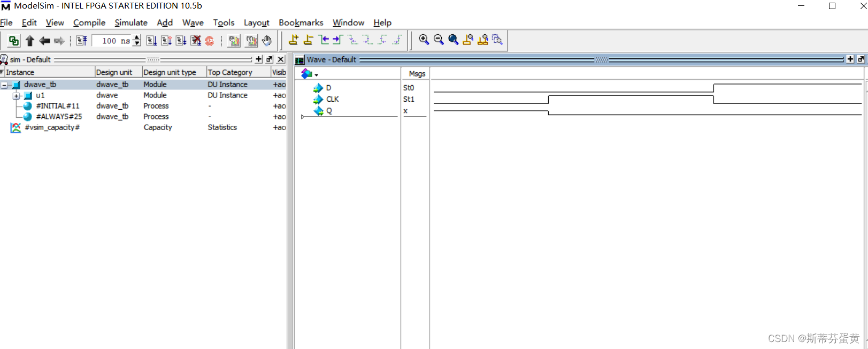The image size is (868, 349).
Task: Expand the u1 instance tree node
Action: point(16,96)
